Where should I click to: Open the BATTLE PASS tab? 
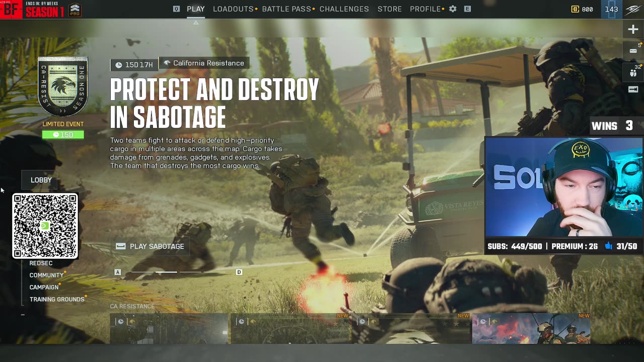pyautogui.click(x=287, y=9)
